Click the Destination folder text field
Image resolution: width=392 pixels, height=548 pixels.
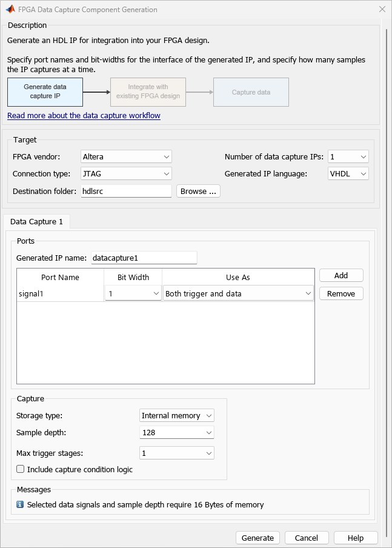127,192
